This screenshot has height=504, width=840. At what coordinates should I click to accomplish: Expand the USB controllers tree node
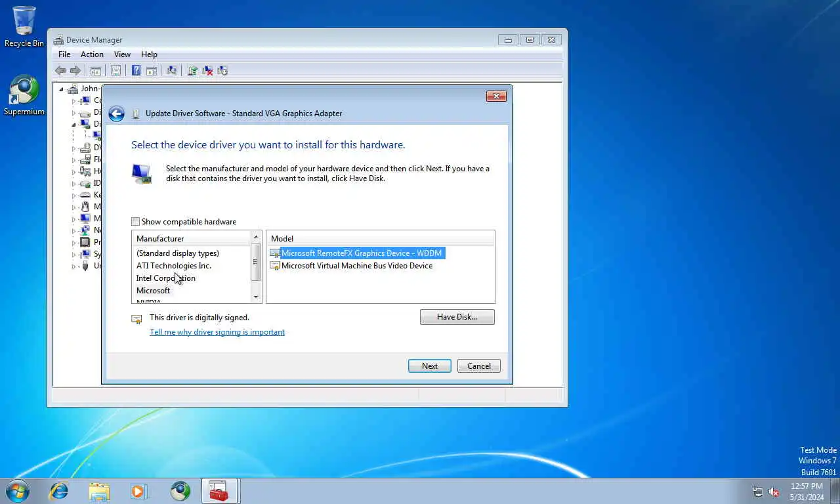tap(73, 266)
